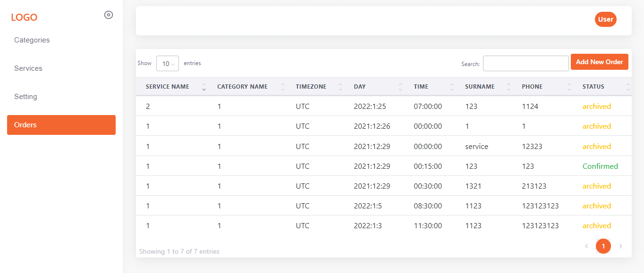Sort by Time column arrows
The image size is (644, 273).
click(451, 87)
